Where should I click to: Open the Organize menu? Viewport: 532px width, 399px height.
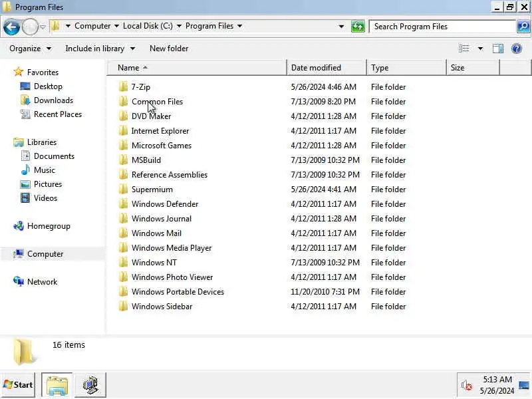[30, 49]
